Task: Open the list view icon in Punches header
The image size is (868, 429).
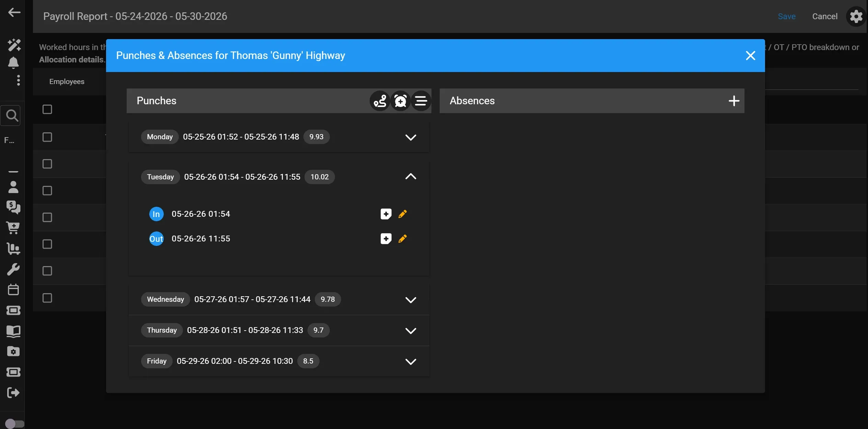Action: click(421, 101)
